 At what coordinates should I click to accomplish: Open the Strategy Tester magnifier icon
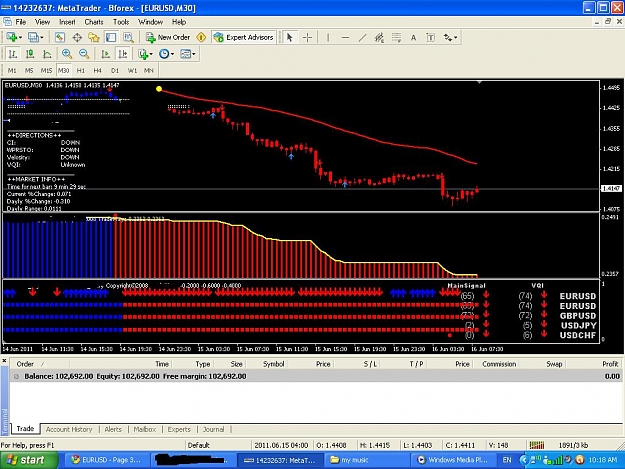(128, 37)
